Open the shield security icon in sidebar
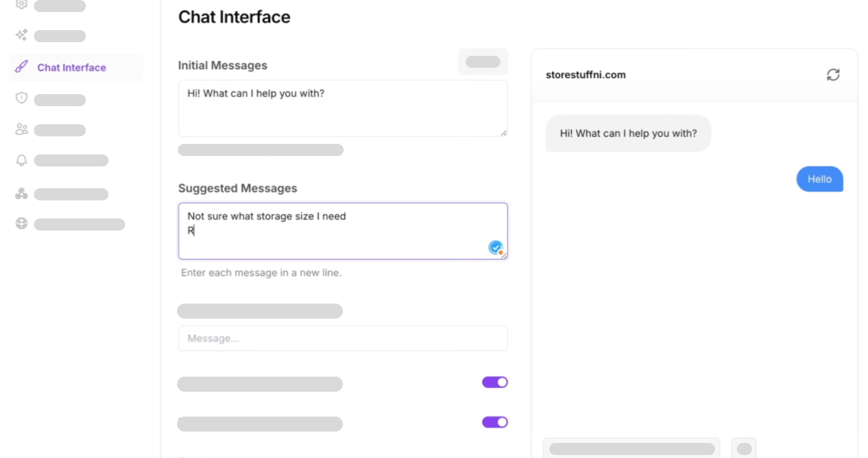 [21, 99]
